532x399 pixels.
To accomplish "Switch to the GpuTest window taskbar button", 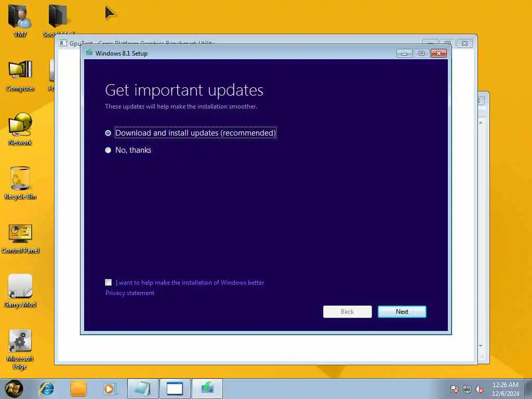I will coord(175,389).
